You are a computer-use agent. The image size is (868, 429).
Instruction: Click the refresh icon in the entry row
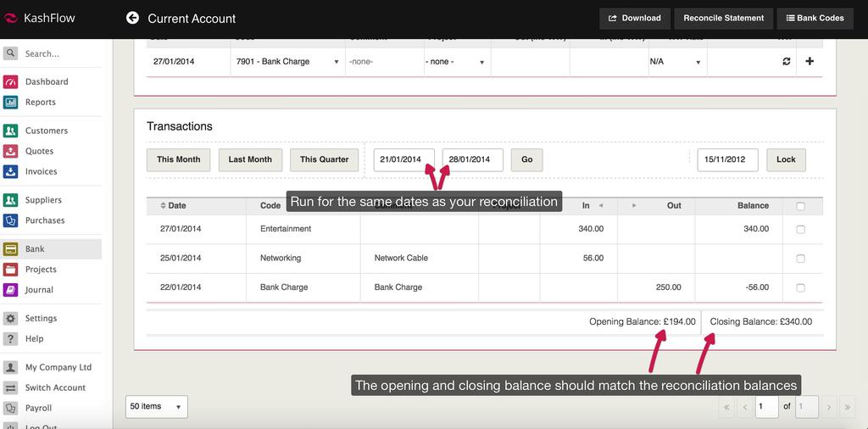[x=786, y=62]
